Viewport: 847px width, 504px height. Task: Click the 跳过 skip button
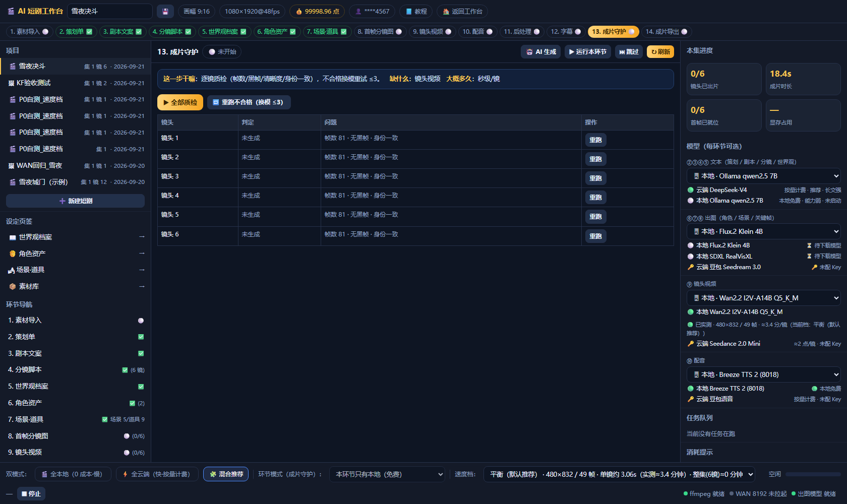pos(629,52)
